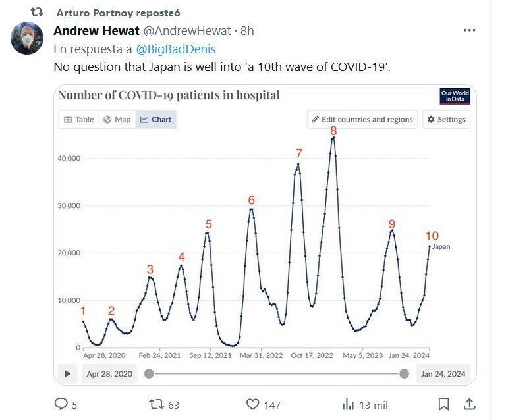
Task: Select the Chart tab
Action: click(x=155, y=120)
